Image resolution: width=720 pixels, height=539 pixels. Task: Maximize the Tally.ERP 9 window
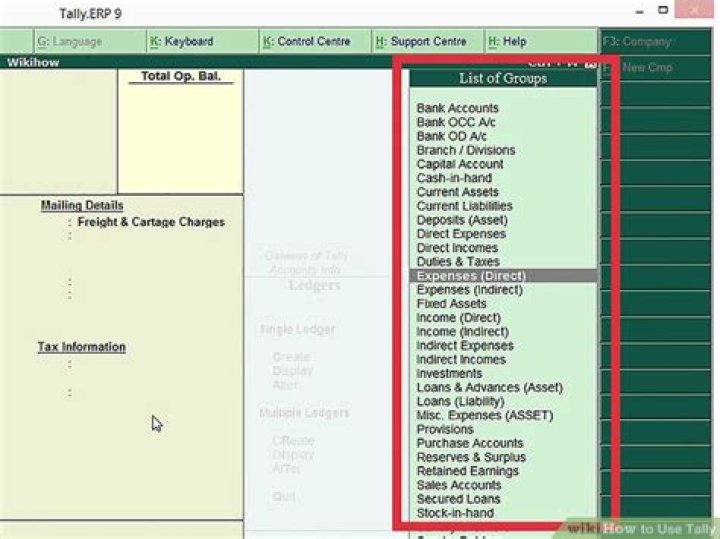point(663,10)
